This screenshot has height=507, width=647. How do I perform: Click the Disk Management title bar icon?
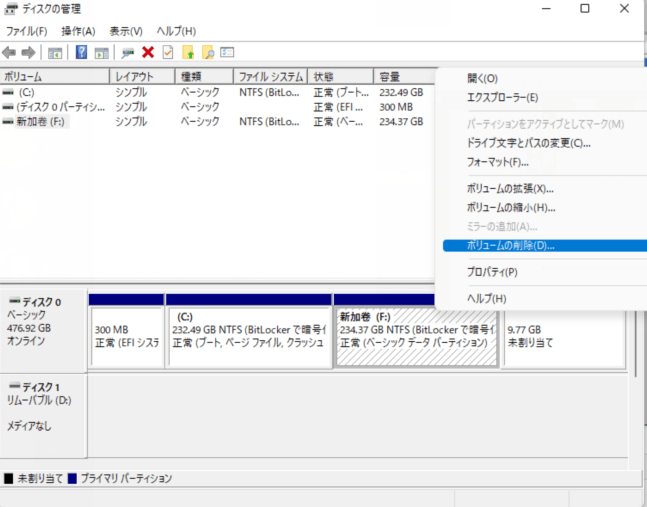pos(11,9)
